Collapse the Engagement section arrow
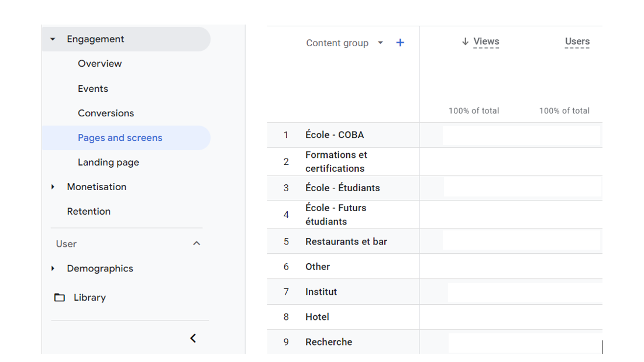This screenshot has width=644, height=362. coord(53,39)
